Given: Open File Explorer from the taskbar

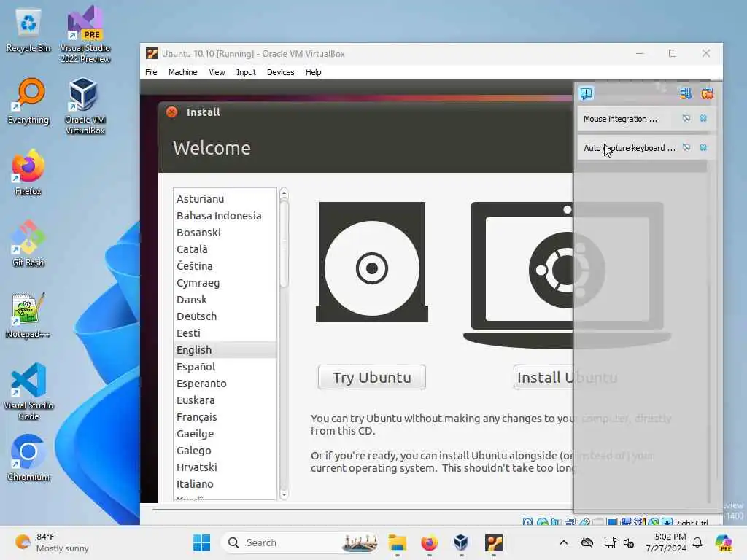Looking at the screenshot, I should pos(398,542).
